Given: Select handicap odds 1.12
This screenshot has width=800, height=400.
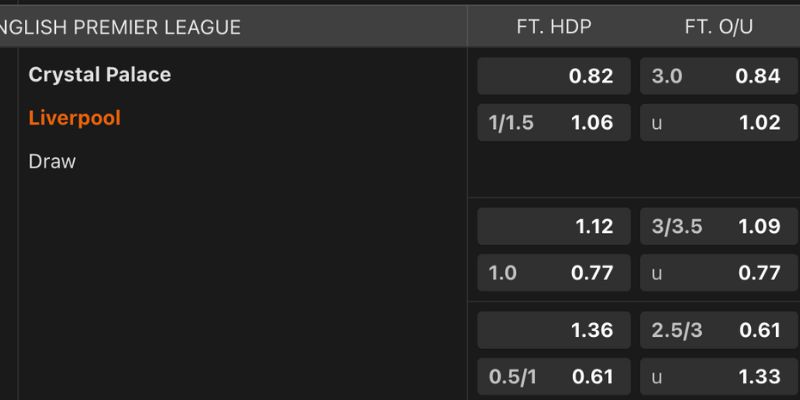Looking at the screenshot, I should point(554,226).
